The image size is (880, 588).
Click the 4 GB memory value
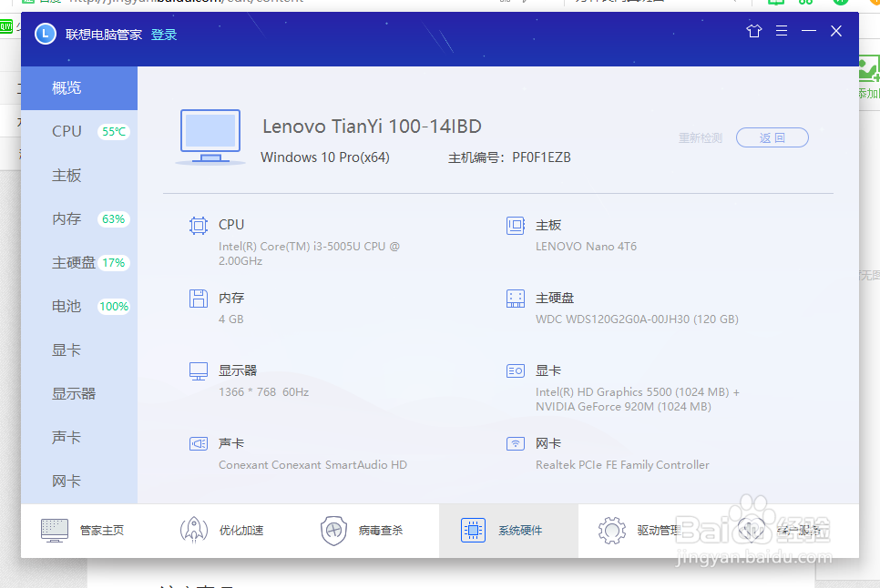[x=230, y=319]
